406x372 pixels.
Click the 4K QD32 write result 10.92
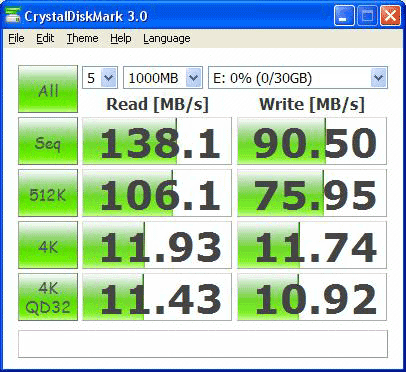tap(312, 297)
